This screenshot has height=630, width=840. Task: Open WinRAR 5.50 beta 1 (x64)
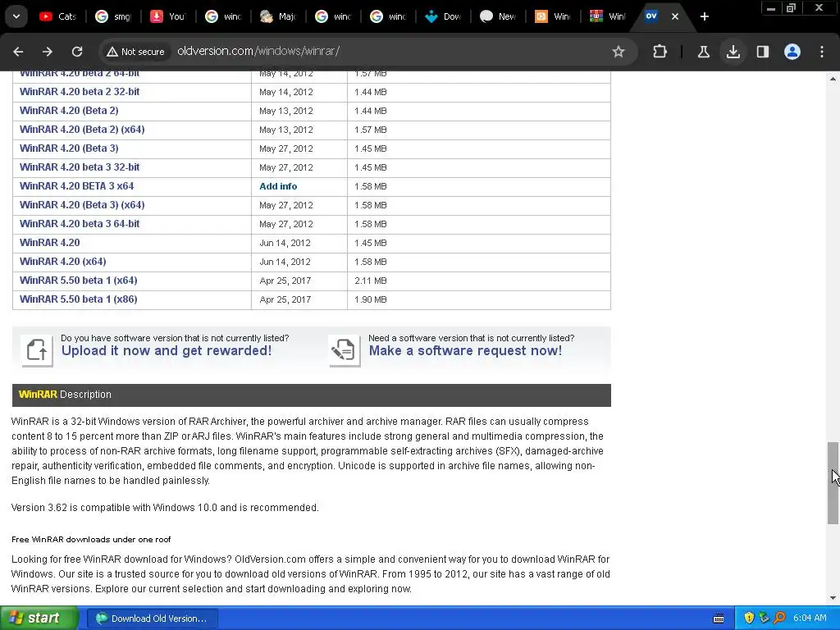[x=78, y=281]
